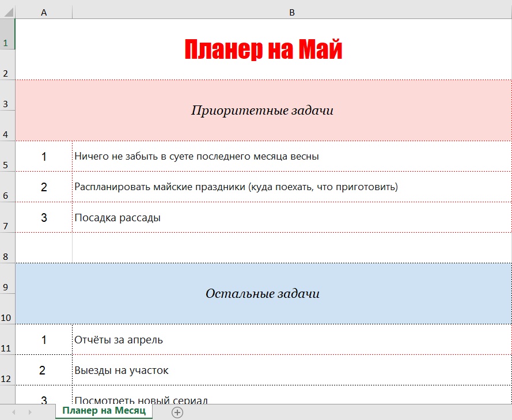This screenshot has width=512, height=420.
Task: Select the pink Приоритетные задачи header cell
Action: [x=263, y=110]
